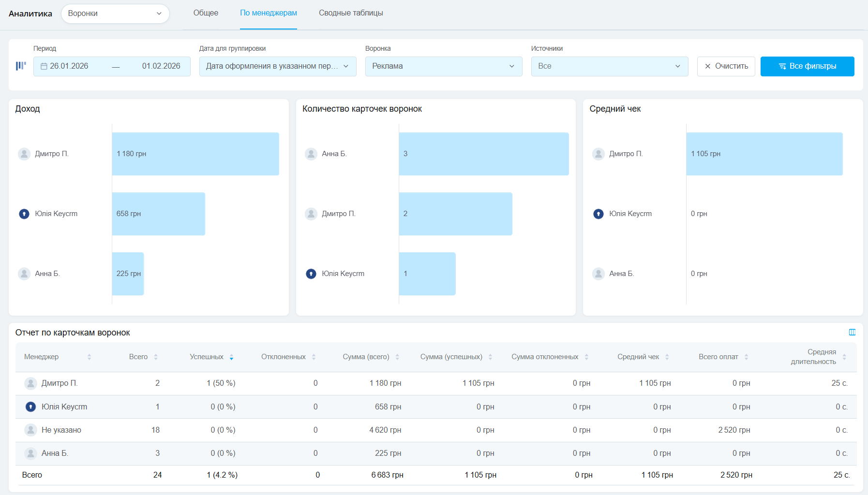Open the Воронка dropdown showing Реклама
The image size is (868, 495).
click(443, 66)
